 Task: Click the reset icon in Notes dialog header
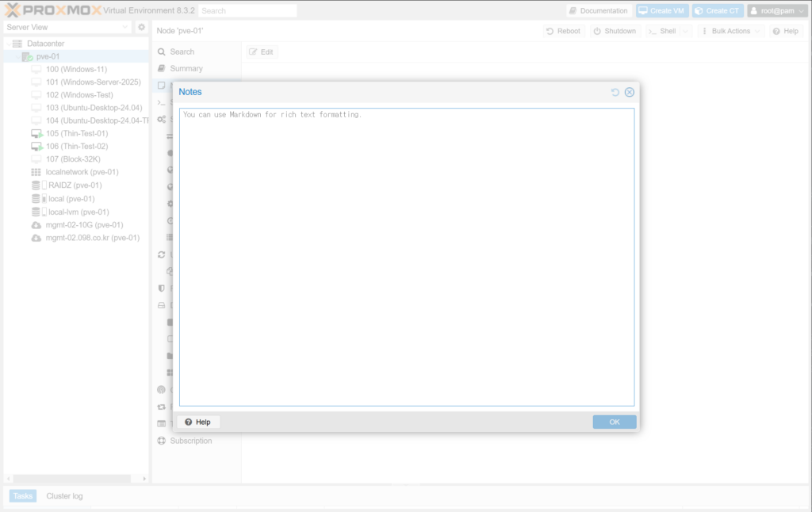tap(615, 92)
